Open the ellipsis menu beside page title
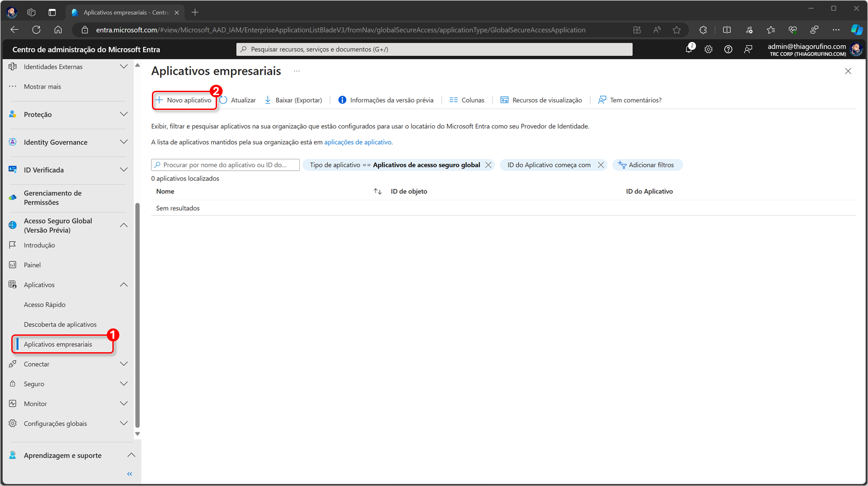Image resolution: width=868 pixels, height=486 pixels. point(297,71)
